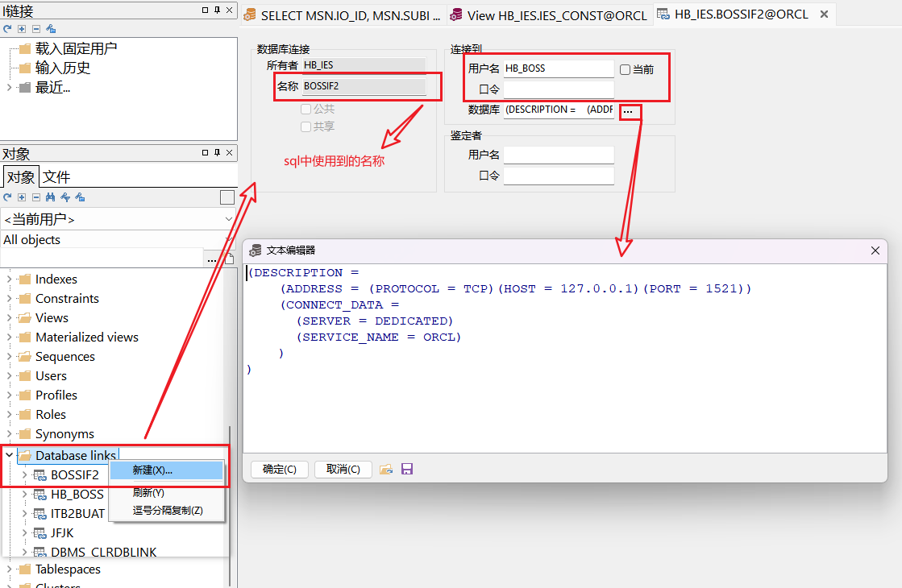Expand the ITB2BUAT database link
The height and width of the screenshot is (588, 902).
pos(24,513)
